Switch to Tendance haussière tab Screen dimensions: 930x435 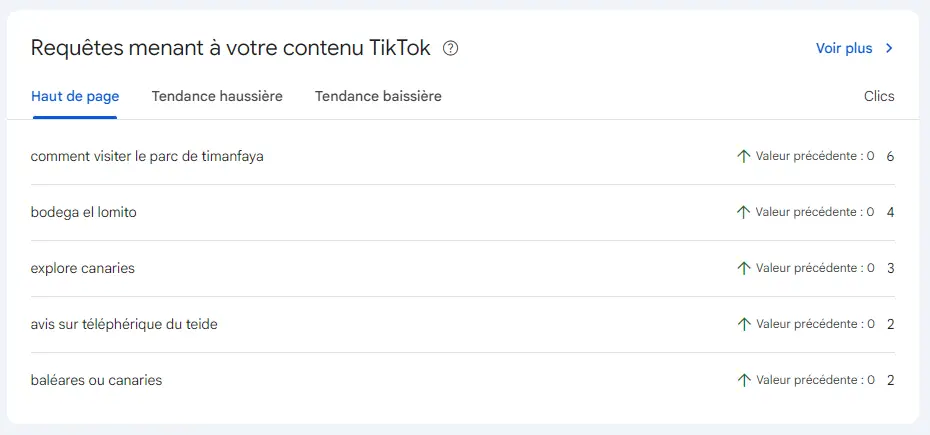click(x=217, y=96)
